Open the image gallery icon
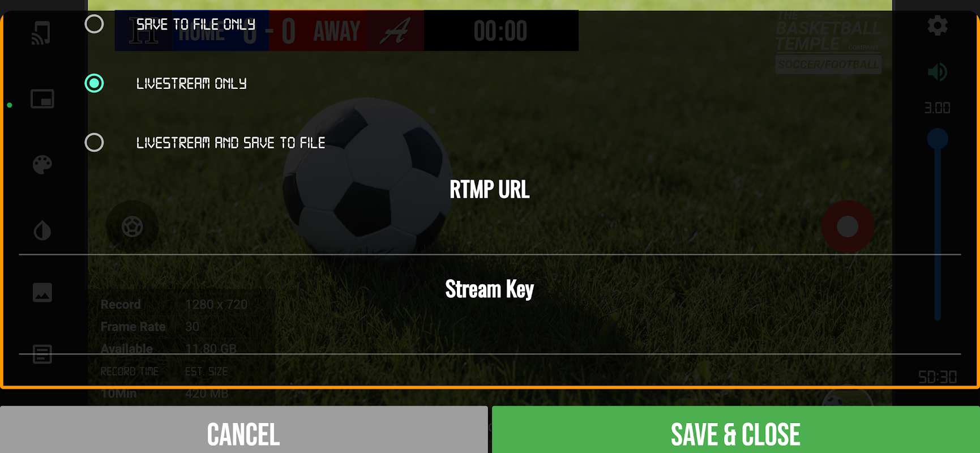 click(x=42, y=292)
